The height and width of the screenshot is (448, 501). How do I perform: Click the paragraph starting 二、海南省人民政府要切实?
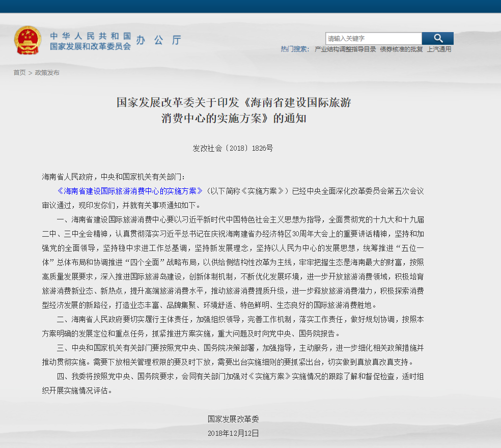pyautogui.click(x=233, y=326)
